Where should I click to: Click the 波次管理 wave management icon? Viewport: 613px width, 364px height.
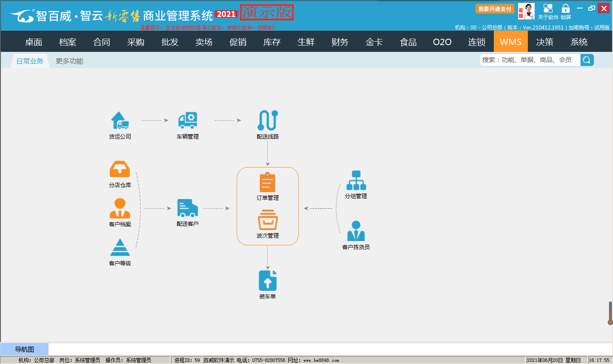click(268, 221)
